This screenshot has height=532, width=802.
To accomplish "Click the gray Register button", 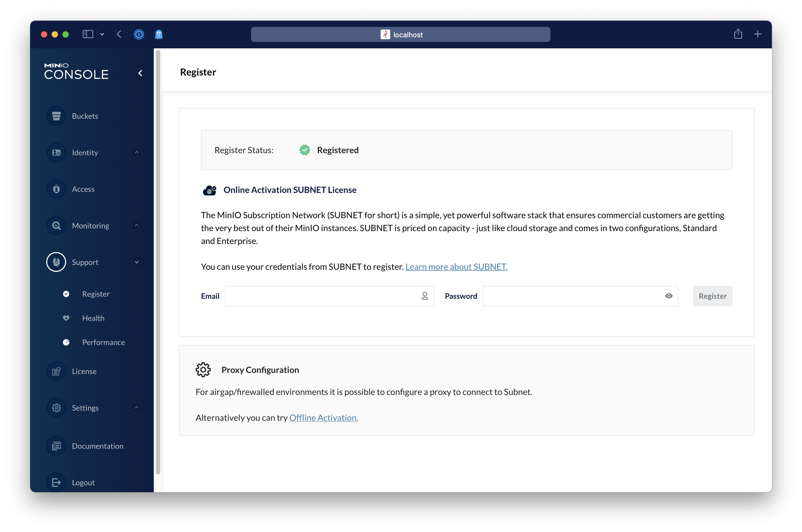I will [713, 296].
